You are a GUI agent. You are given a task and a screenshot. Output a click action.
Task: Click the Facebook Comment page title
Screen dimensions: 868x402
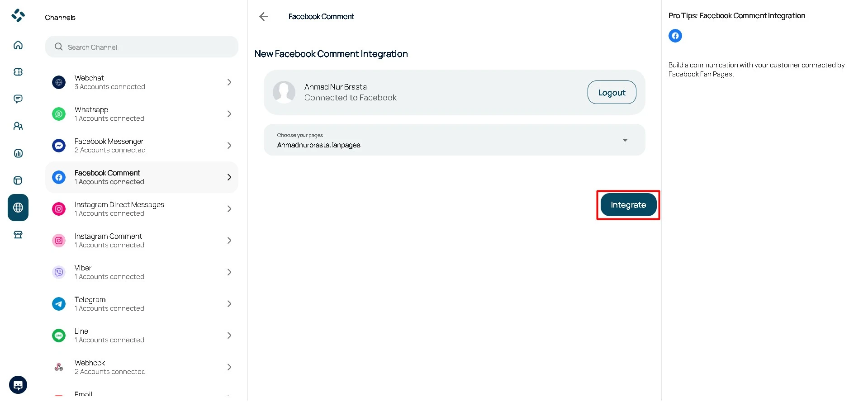tap(321, 17)
